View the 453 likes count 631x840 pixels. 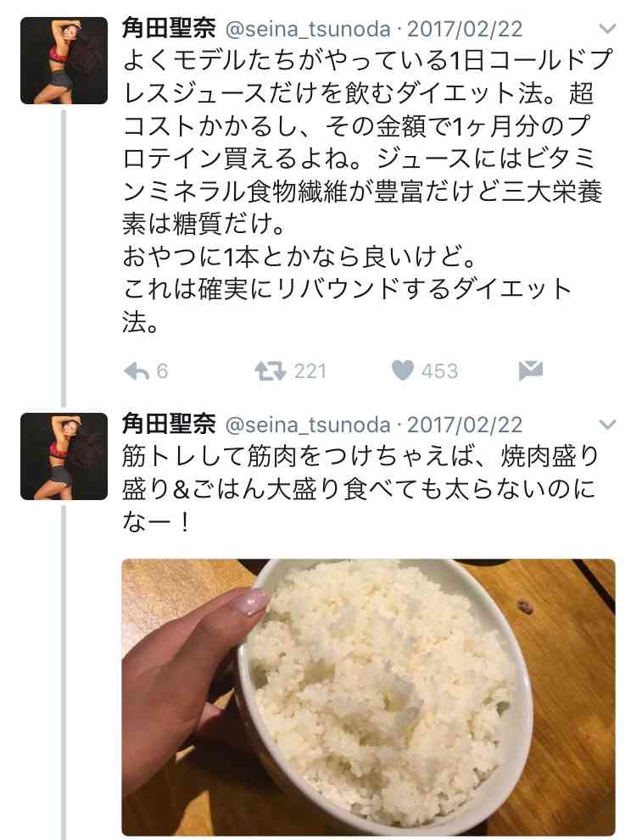[x=439, y=370]
